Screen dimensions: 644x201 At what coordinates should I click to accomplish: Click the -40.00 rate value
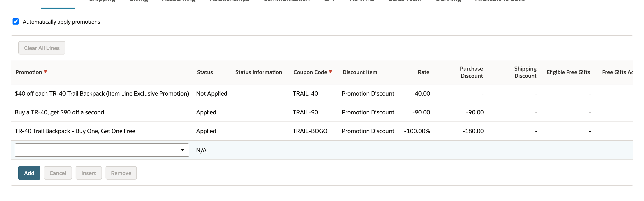[421, 94]
